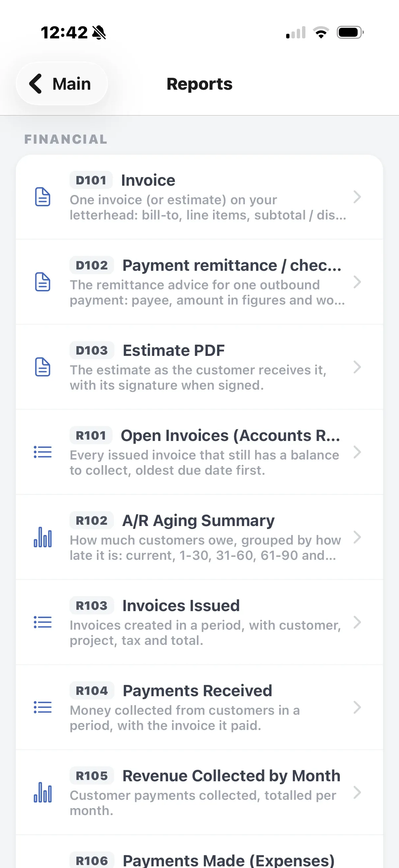Tap the Reports page title
The width and height of the screenshot is (399, 868).
200,84
